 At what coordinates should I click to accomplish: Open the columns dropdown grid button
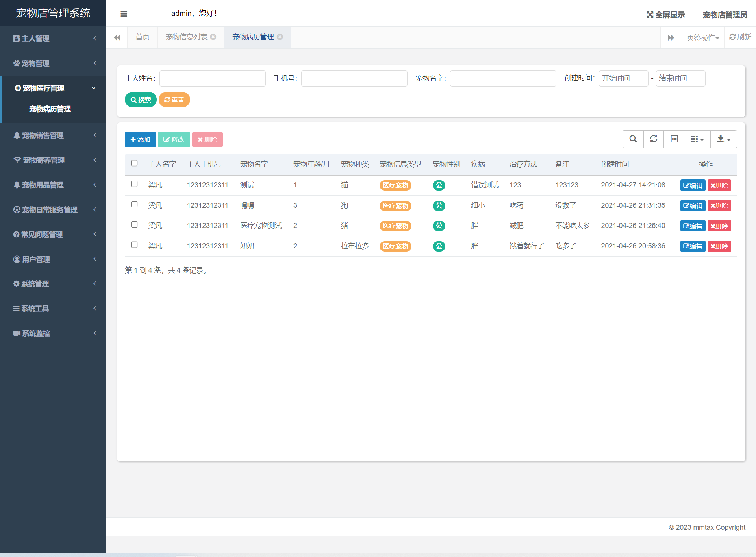[x=697, y=139]
